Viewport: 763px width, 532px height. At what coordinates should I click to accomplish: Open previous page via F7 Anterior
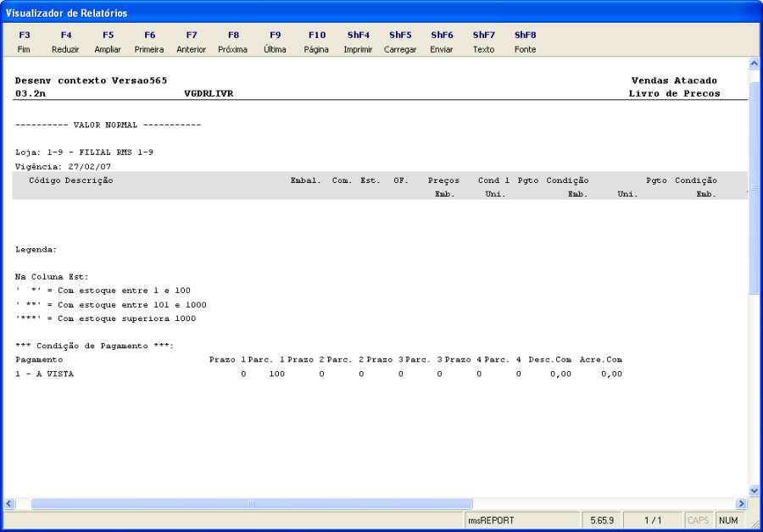pyautogui.click(x=192, y=42)
